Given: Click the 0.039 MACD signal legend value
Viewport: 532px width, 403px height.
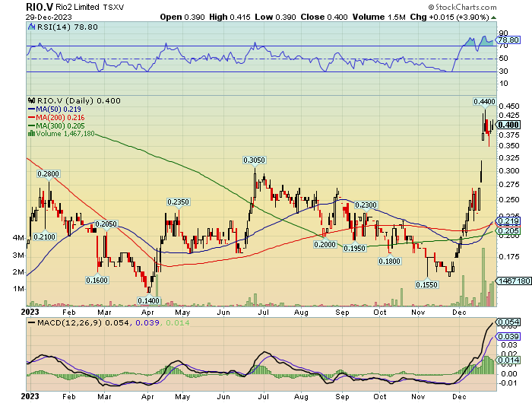Looking at the screenshot, I should [x=147, y=322].
